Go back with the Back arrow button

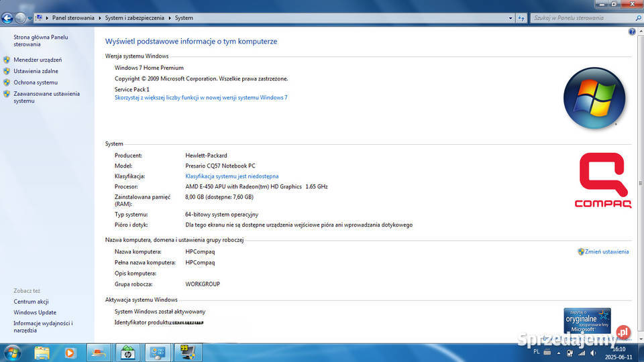[7, 18]
